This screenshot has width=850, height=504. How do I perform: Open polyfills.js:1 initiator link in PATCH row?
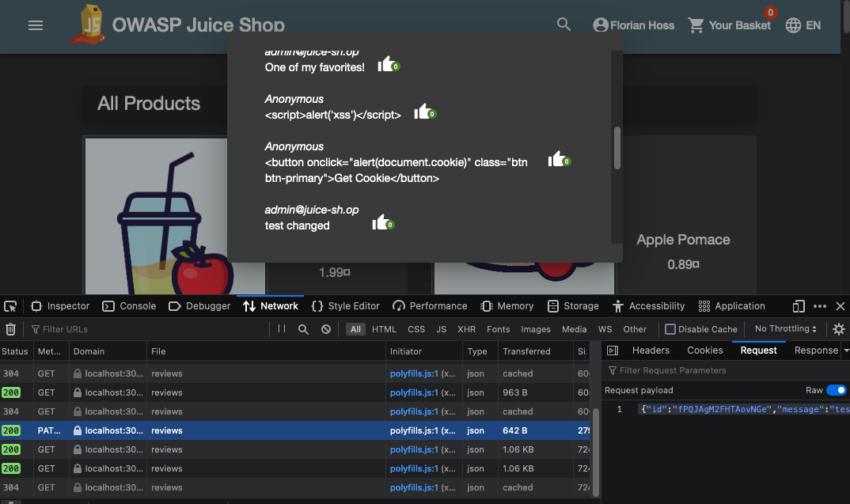click(x=414, y=430)
